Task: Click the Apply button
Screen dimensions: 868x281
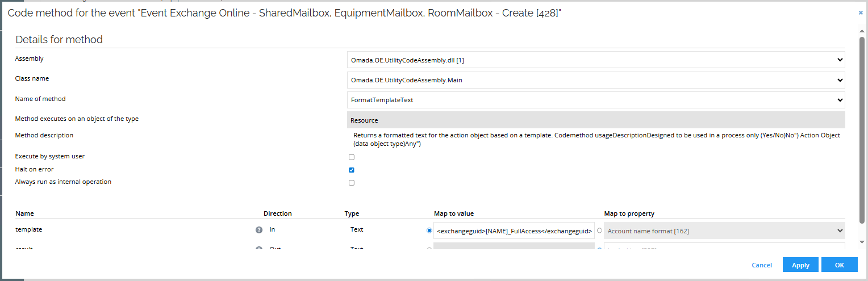Action: point(800,265)
